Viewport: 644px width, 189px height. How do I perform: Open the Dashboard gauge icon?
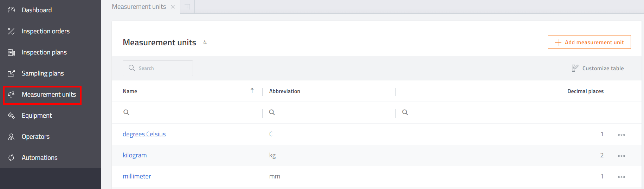11,10
